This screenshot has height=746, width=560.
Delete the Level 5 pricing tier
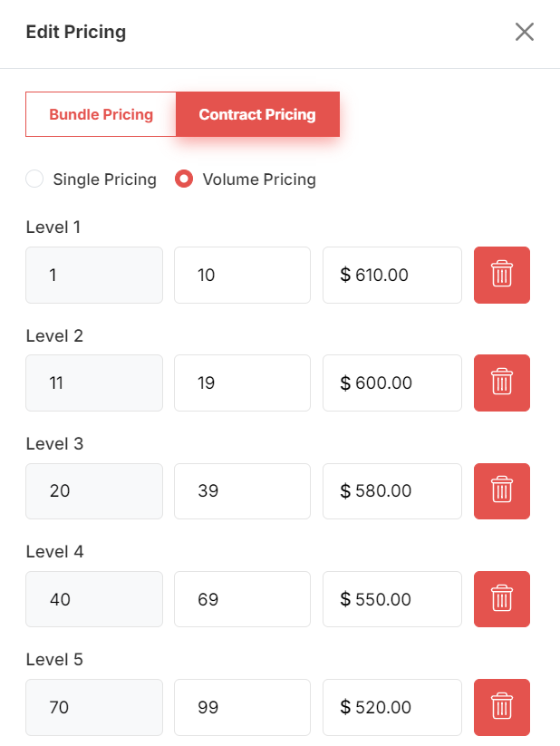point(501,707)
